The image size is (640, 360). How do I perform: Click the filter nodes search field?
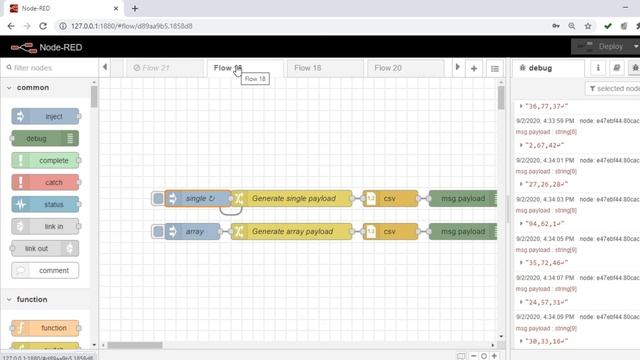(x=49, y=68)
